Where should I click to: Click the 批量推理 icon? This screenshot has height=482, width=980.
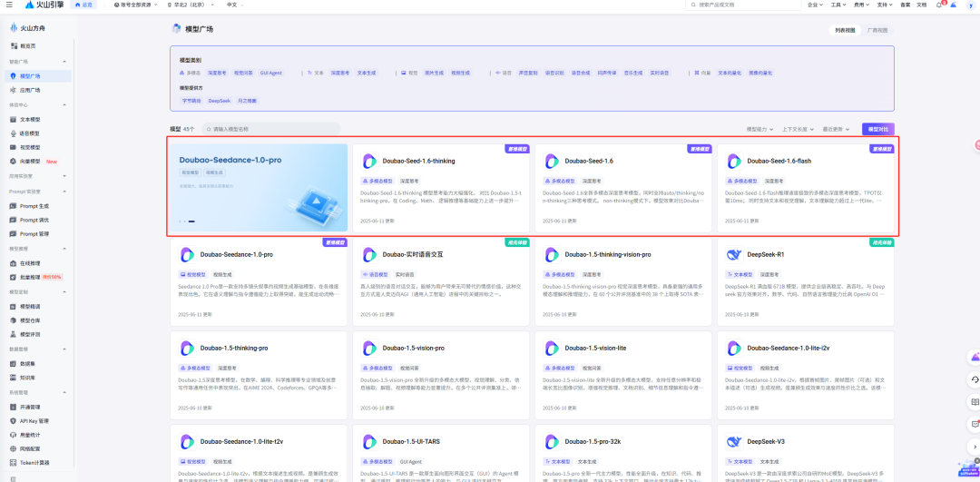14,277
